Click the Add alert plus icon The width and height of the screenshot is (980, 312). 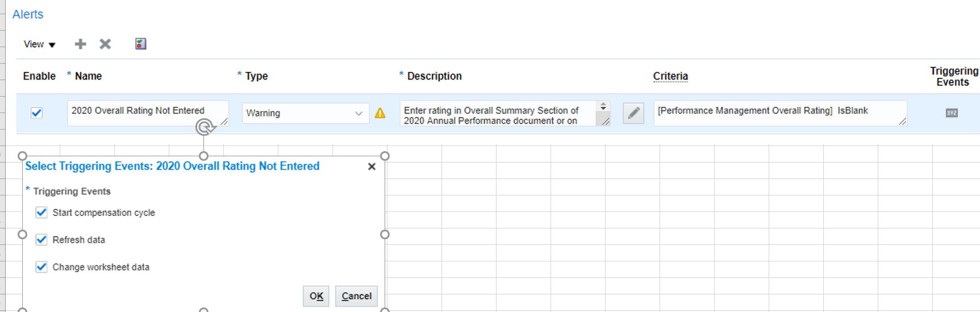click(x=81, y=44)
